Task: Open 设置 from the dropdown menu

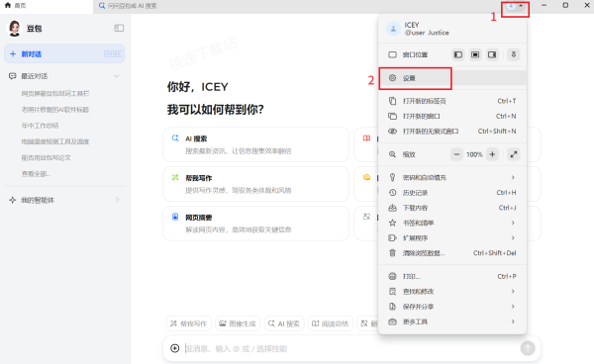Action: click(452, 78)
